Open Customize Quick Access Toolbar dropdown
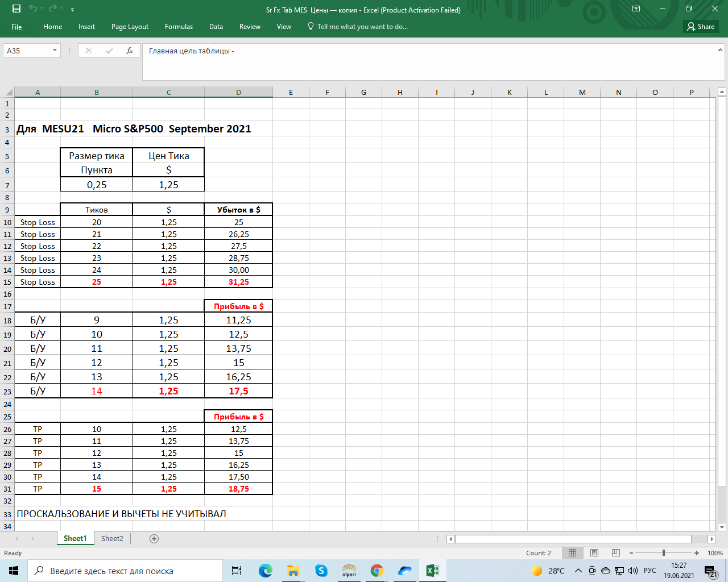The height and width of the screenshot is (582, 728). coord(73,10)
